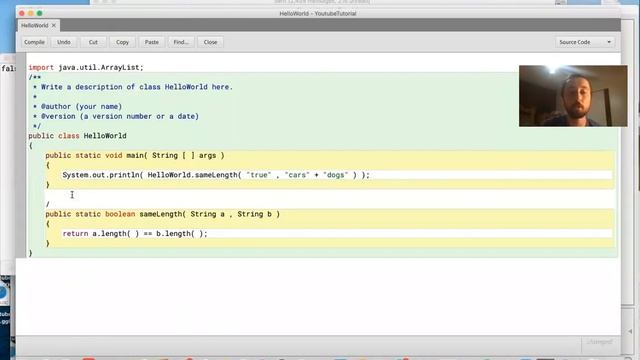Image resolution: width=640 pixels, height=360 pixels.
Task: Click the 'public class HelloWorld' line
Action: (77, 136)
